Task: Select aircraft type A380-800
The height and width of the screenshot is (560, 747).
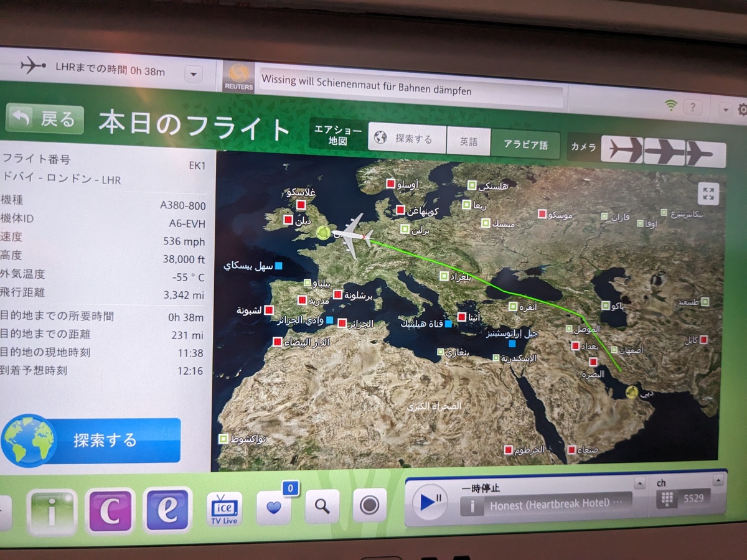Action: 182,206
